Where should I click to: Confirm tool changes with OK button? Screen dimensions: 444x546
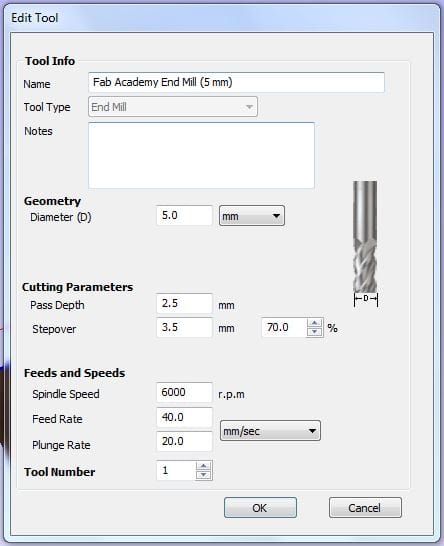[260, 508]
